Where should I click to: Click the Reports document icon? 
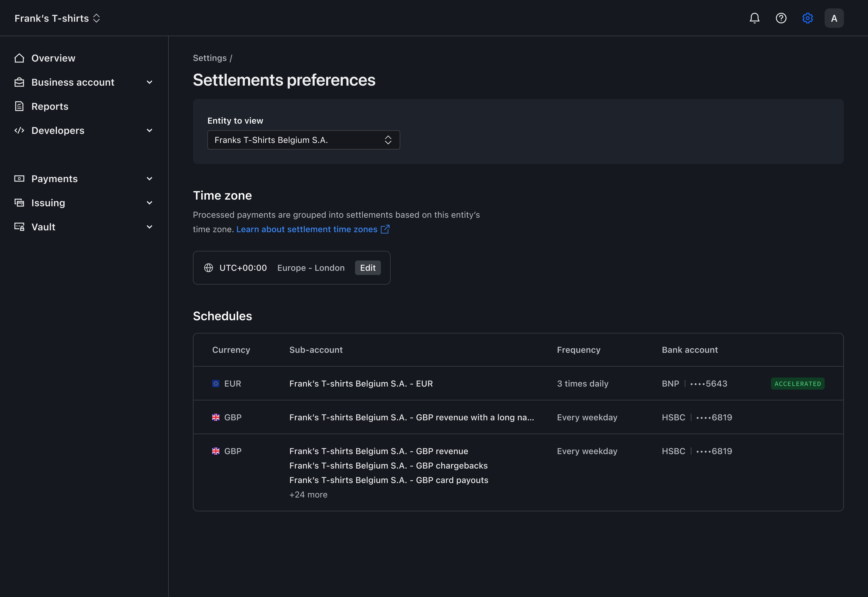19,106
